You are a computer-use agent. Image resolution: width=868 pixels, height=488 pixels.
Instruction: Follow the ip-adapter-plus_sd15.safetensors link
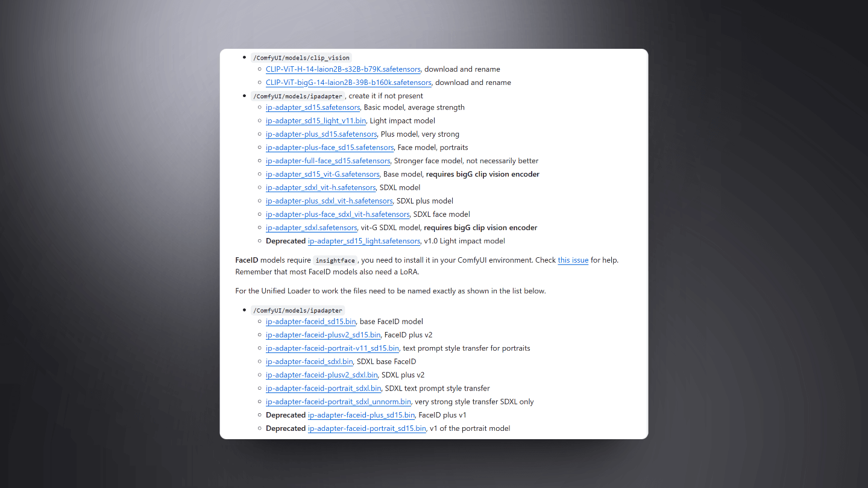tap(321, 134)
